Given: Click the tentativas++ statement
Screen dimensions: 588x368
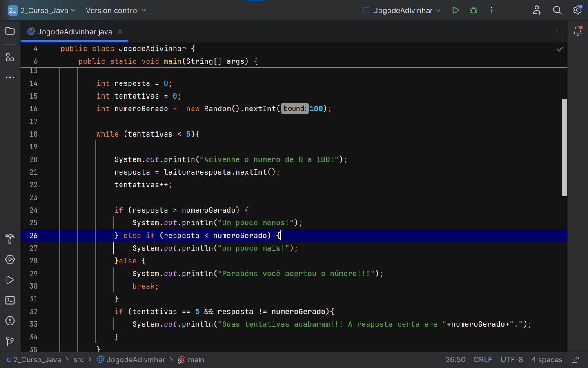Looking at the screenshot, I should 143,185.
